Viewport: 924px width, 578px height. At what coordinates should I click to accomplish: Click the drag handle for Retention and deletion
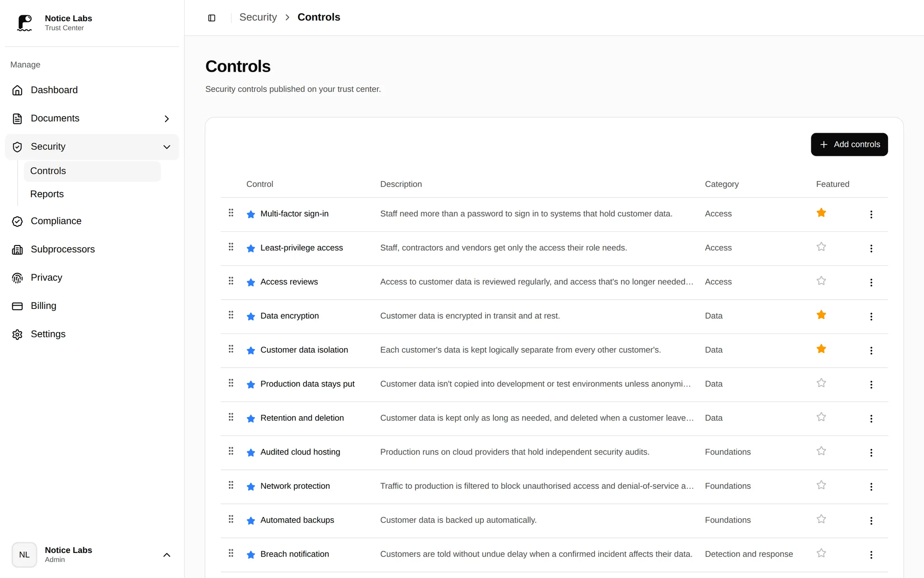pyautogui.click(x=231, y=417)
